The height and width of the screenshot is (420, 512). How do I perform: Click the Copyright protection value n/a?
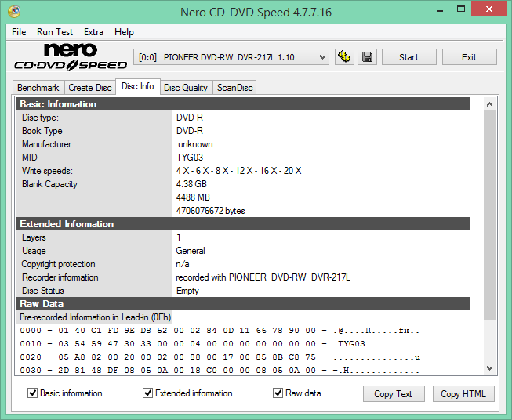click(x=183, y=264)
